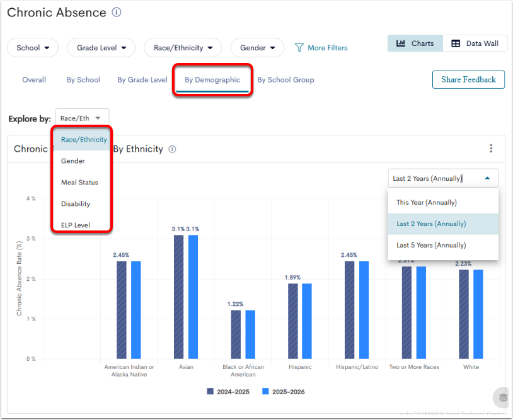Click the Hispanic 2024-2025 hatched bar
The height and width of the screenshot is (420, 513).
click(x=293, y=321)
